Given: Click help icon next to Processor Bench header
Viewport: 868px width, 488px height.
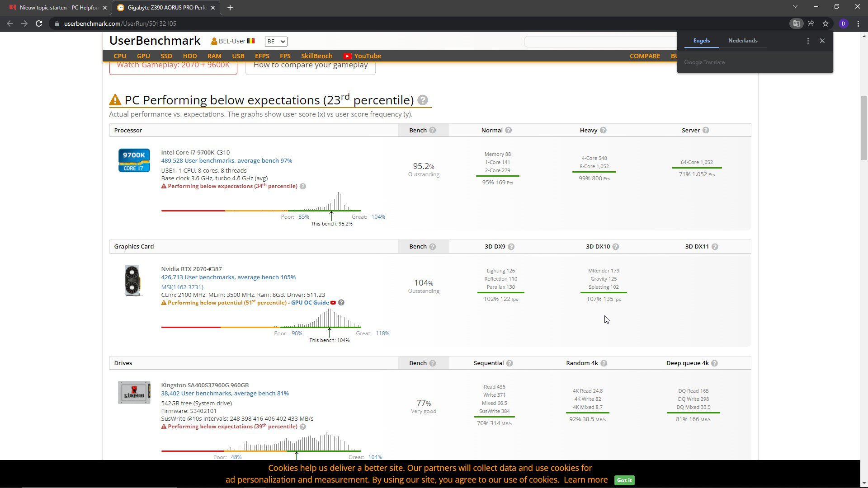Looking at the screenshot, I should pos(433,130).
